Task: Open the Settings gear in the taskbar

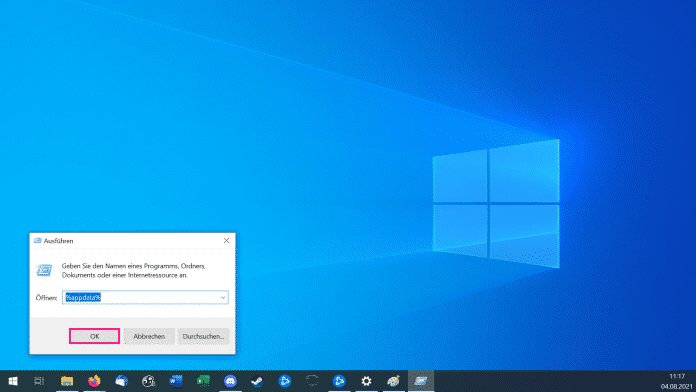Action: pyautogui.click(x=366, y=381)
